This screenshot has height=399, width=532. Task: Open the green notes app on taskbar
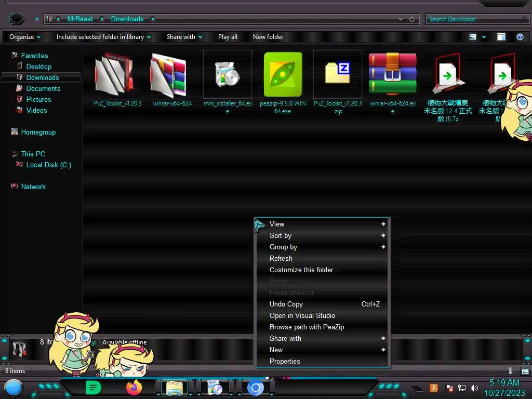(x=93, y=388)
